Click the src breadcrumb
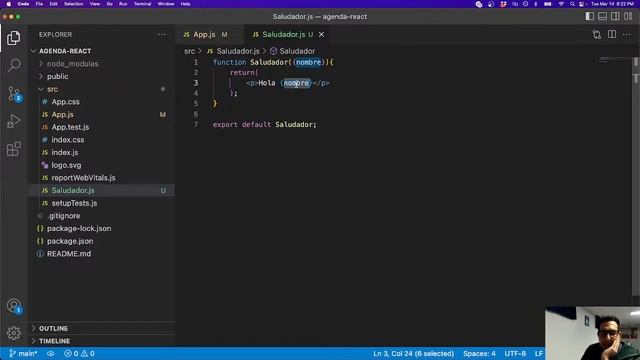This screenshot has height=360, width=640. coord(189,51)
